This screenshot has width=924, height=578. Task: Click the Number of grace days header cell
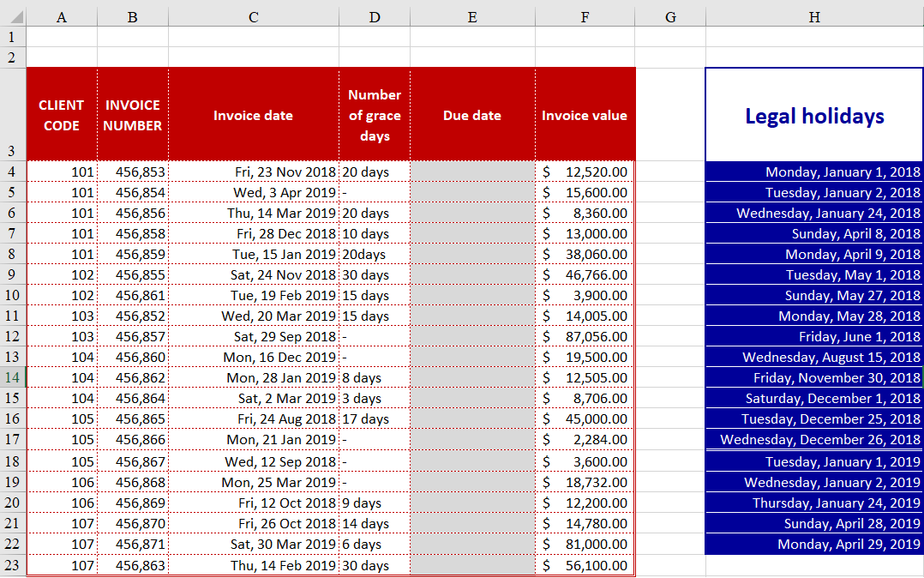[374, 114]
